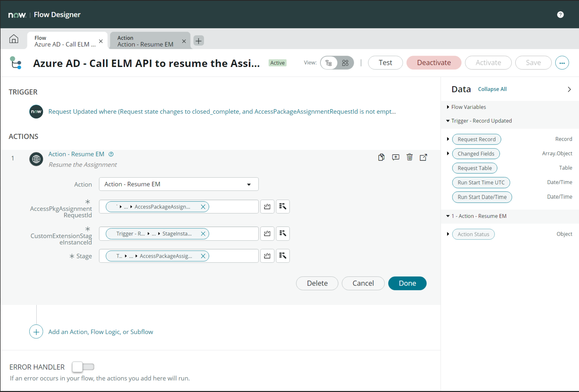Click the Resume the Assignment annotation text

[x=83, y=165]
